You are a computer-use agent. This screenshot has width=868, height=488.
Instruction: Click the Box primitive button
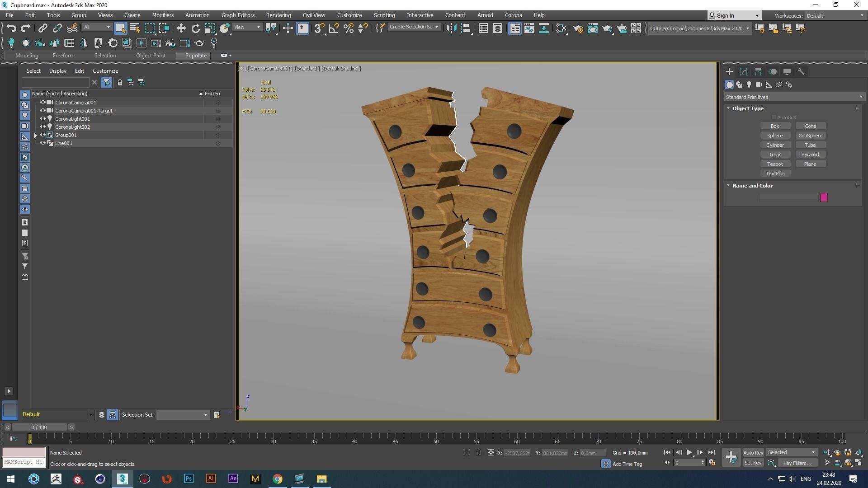pos(775,126)
